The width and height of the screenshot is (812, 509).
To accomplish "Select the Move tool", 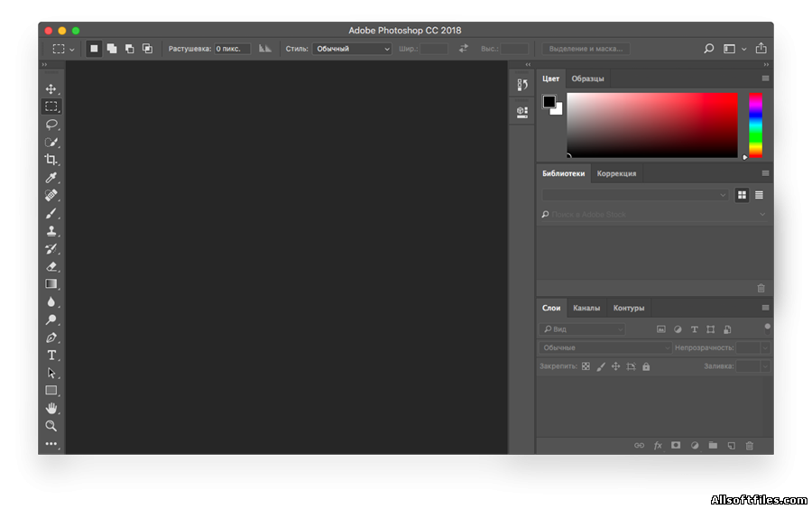I will 51,89.
